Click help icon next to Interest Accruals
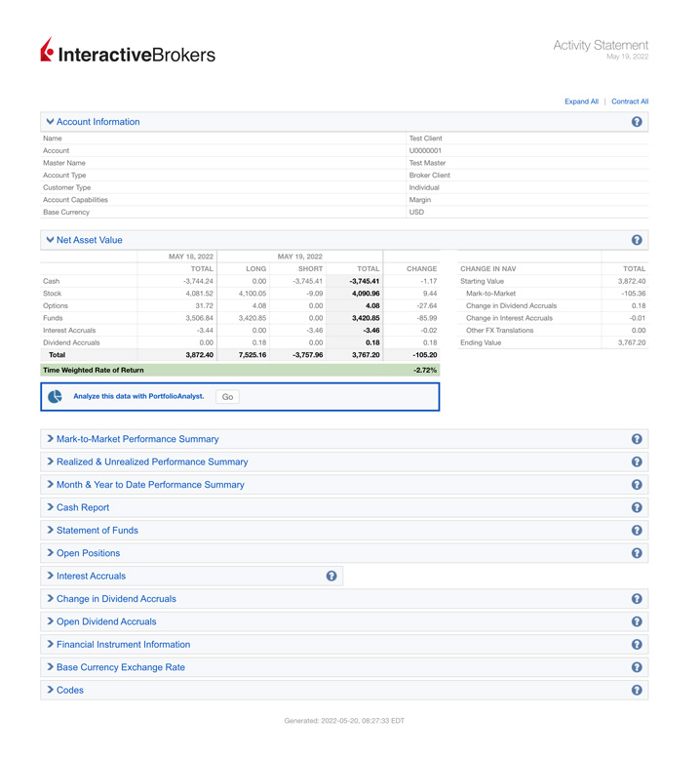700x757 pixels. coord(331,577)
